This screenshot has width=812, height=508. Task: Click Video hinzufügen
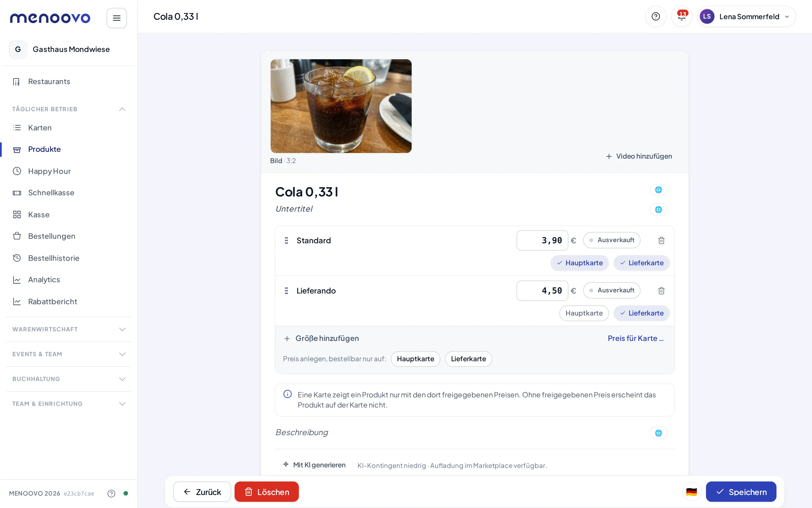[x=639, y=156]
